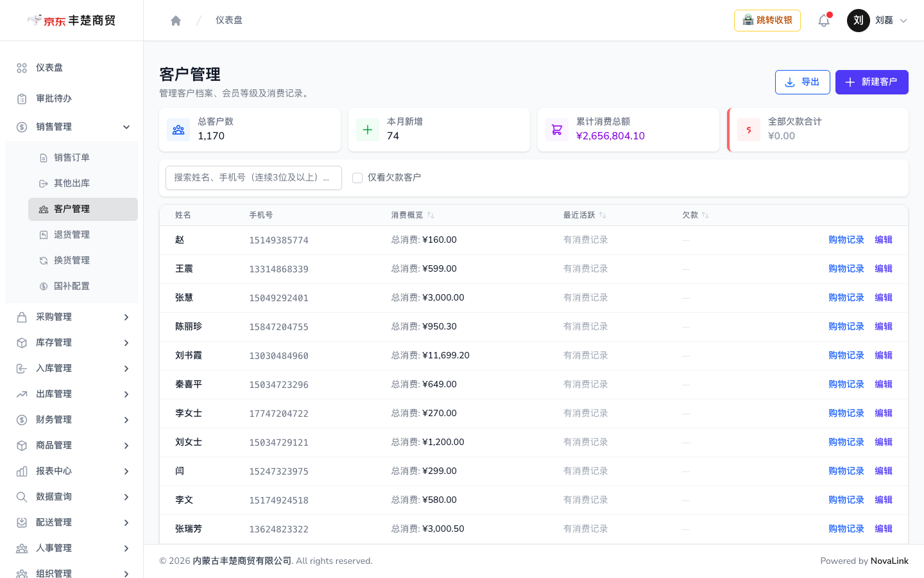Click the 配送管理 icon
924x578 pixels.
pyautogui.click(x=22, y=523)
